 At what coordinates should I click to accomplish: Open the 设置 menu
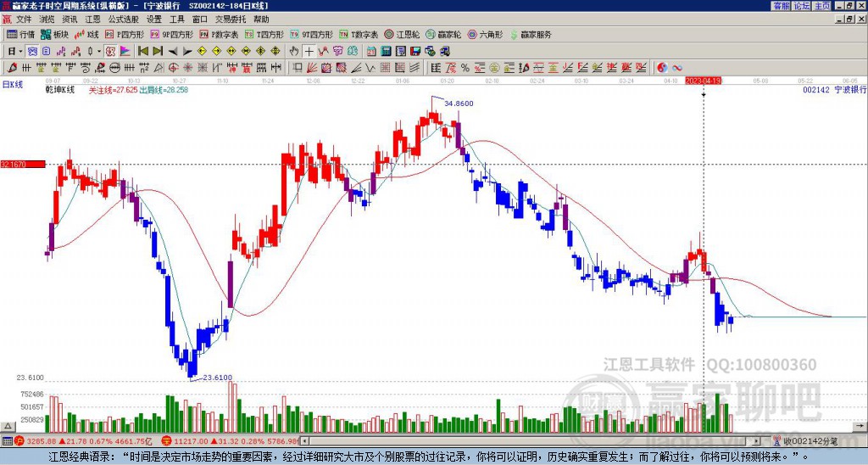pos(154,20)
